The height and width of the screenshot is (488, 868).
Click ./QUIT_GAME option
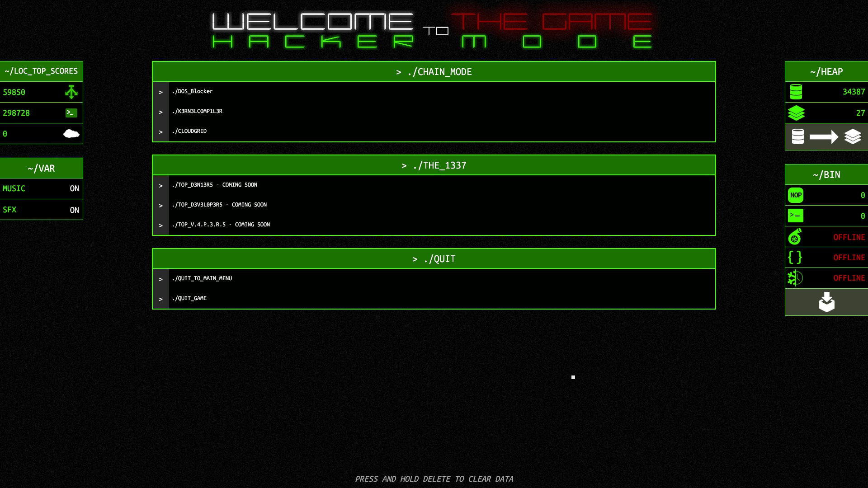pos(189,298)
